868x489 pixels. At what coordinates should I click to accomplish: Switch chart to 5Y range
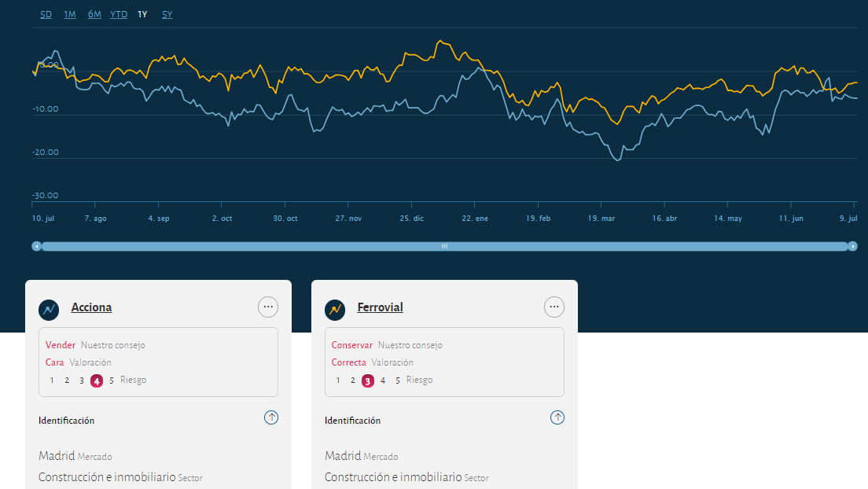point(167,14)
